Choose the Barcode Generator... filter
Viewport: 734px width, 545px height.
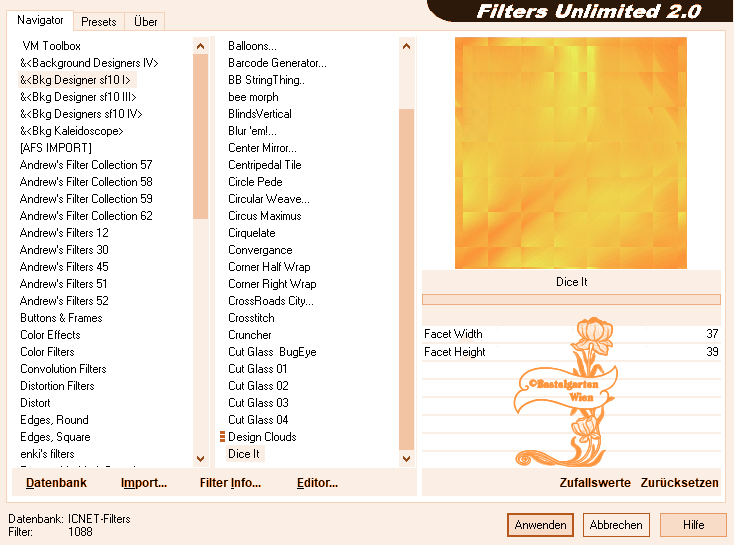(277, 63)
